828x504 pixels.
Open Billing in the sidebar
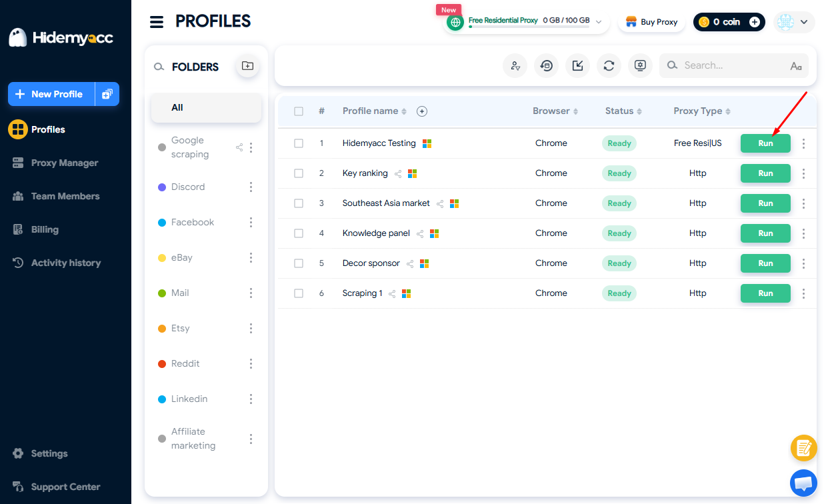click(35, 229)
